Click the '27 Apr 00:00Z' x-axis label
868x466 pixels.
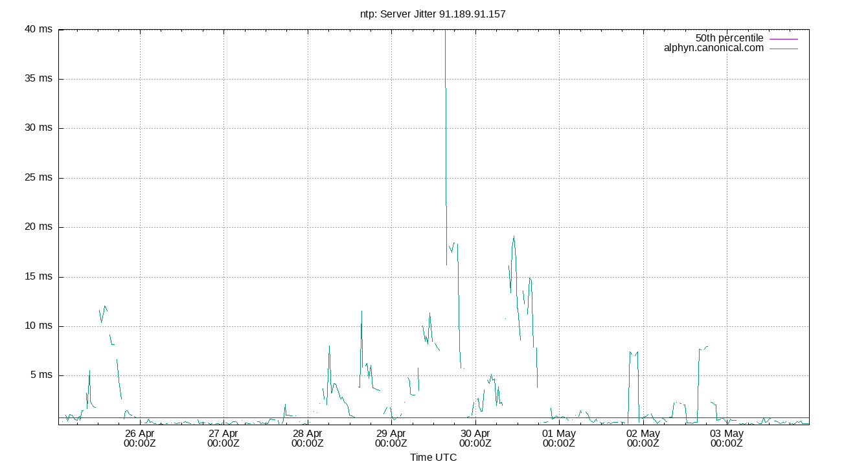[223, 438]
